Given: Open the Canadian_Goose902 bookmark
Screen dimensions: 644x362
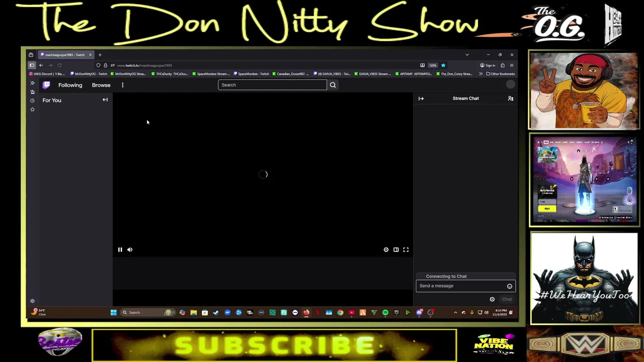Looking at the screenshot, I should pos(291,74).
